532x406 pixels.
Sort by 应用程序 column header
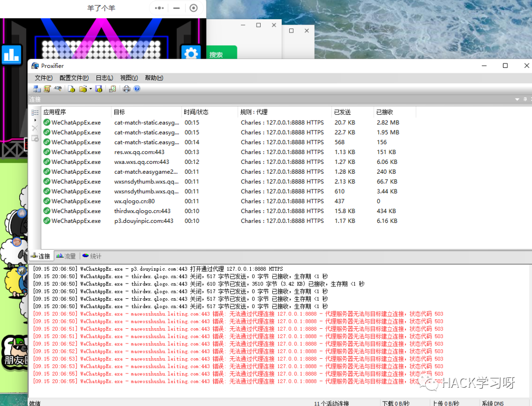click(x=76, y=112)
